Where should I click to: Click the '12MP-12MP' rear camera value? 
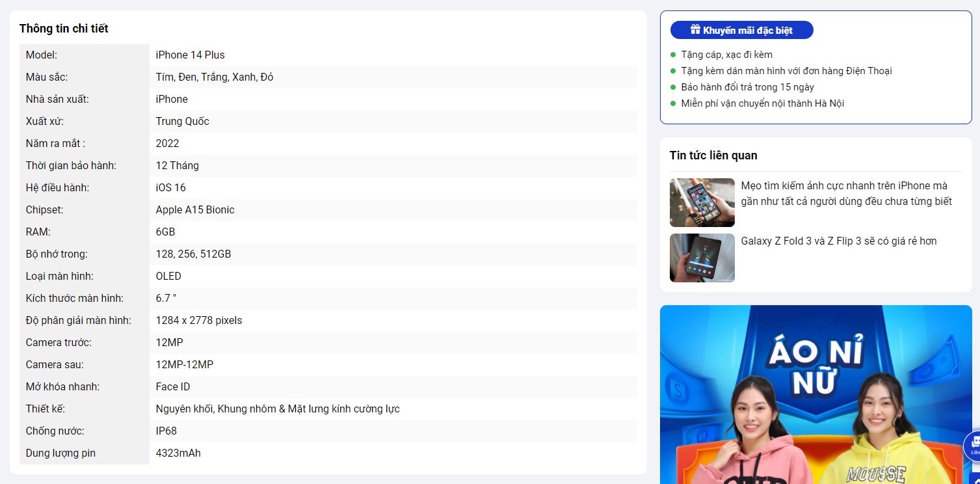click(x=185, y=365)
